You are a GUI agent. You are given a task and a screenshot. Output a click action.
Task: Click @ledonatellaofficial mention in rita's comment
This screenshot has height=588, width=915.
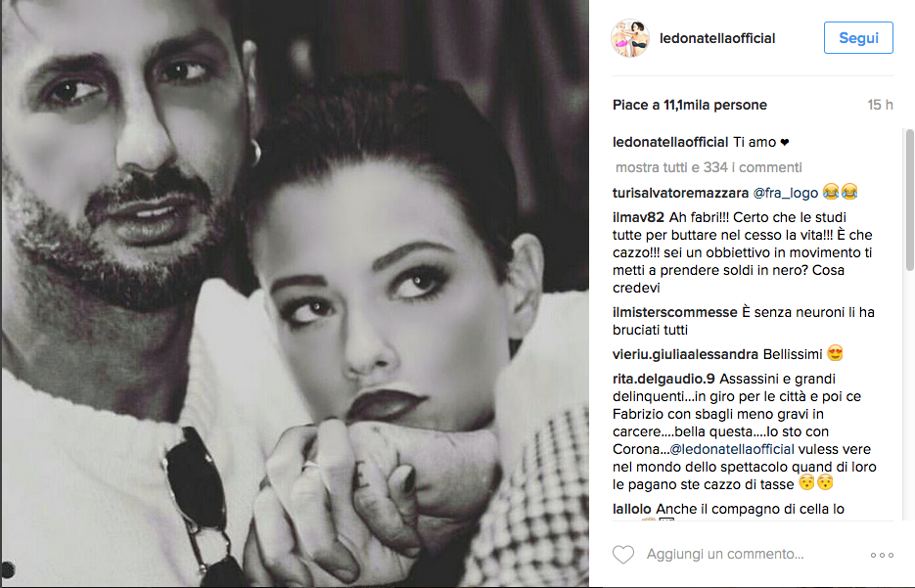[732, 450]
